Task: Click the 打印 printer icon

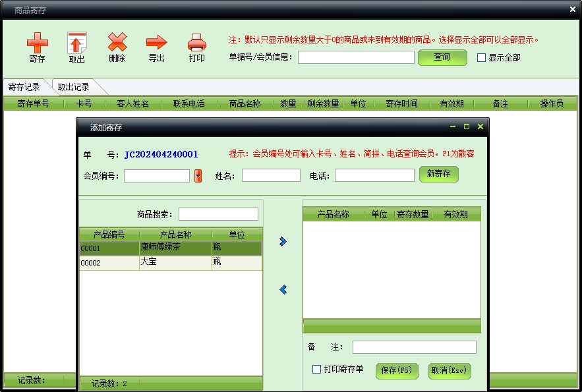Action: pyautogui.click(x=196, y=43)
